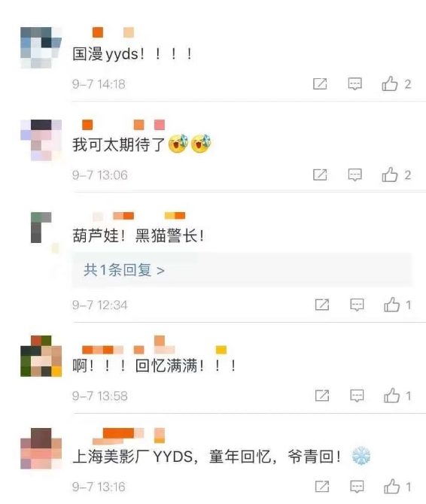Like the 葫芦娃！黑猫警长！ comment
Screen dimensions: 426x504
pyautogui.click(x=391, y=305)
